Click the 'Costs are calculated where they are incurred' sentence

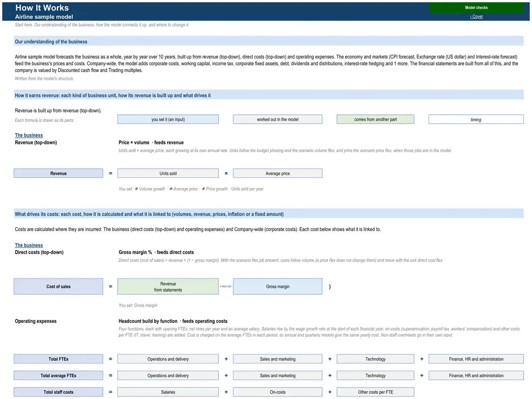pos(198,229)
